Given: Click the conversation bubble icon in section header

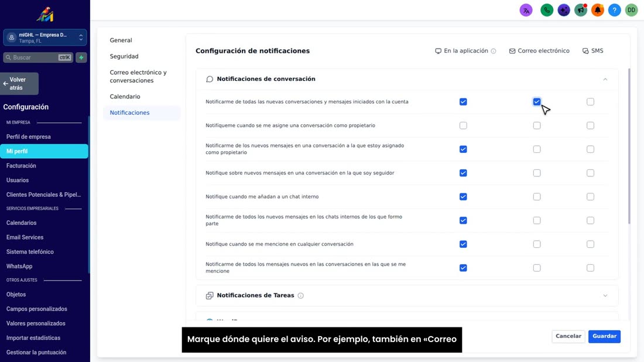Looking at the screenshot, I should pos(210,79).
